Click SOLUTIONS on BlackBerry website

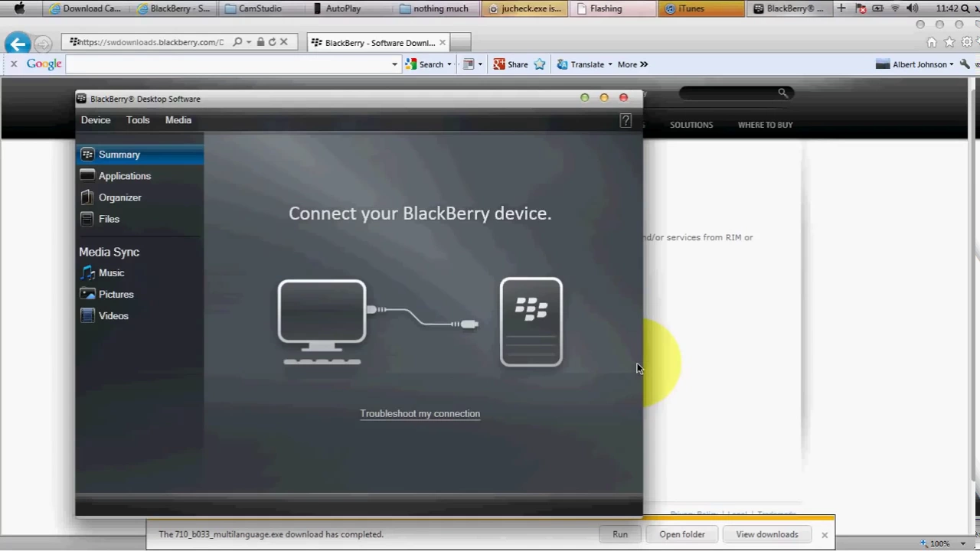click(691, 125)
